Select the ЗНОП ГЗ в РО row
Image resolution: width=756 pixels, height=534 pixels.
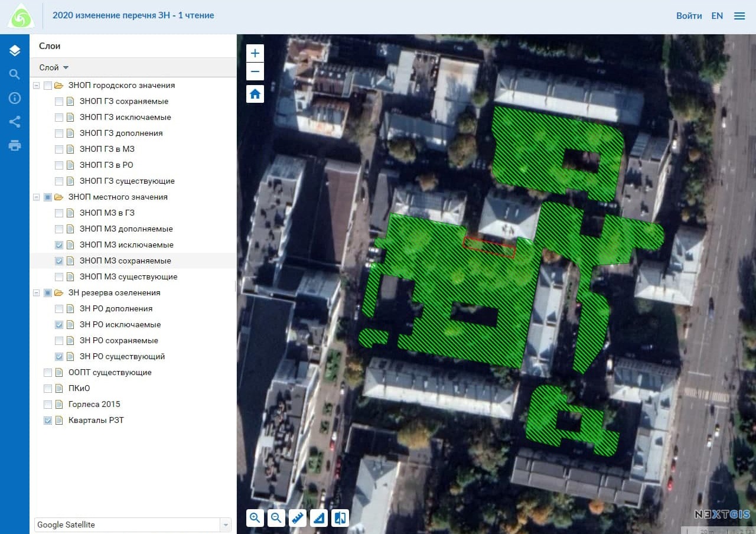(x=133, y=165)
